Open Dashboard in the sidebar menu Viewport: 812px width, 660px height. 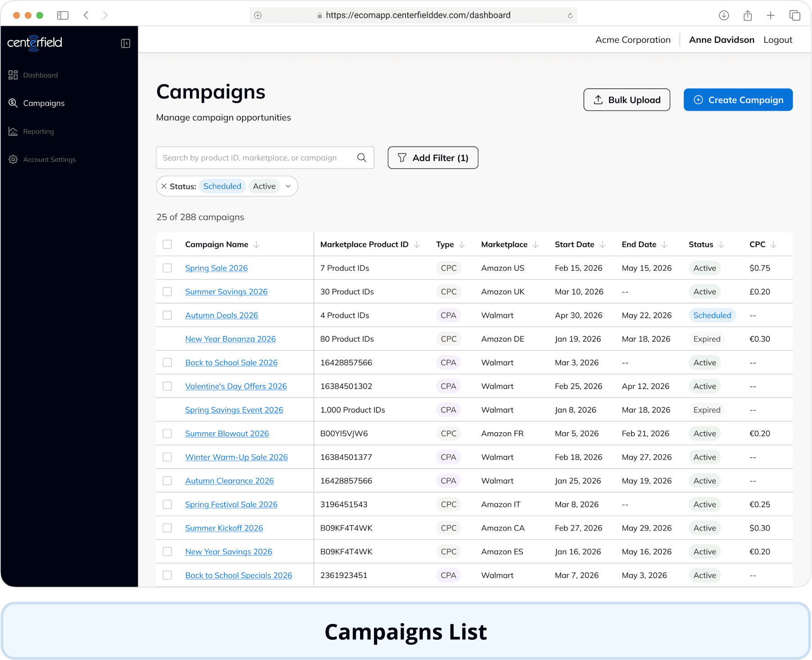[41, 75]
